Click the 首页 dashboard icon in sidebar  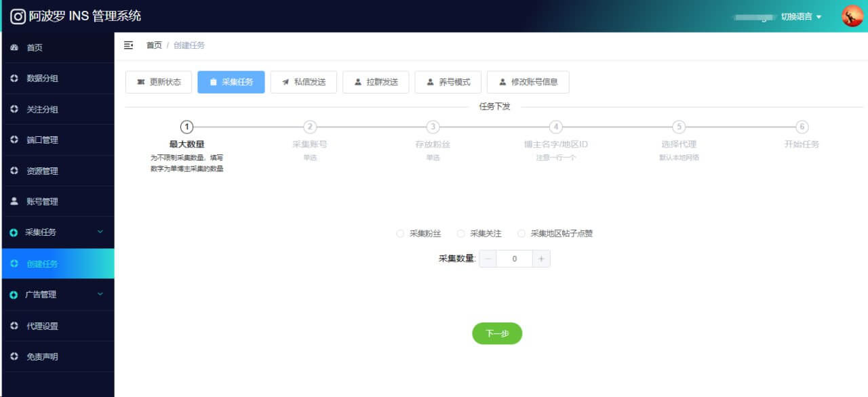coord(14,48)
